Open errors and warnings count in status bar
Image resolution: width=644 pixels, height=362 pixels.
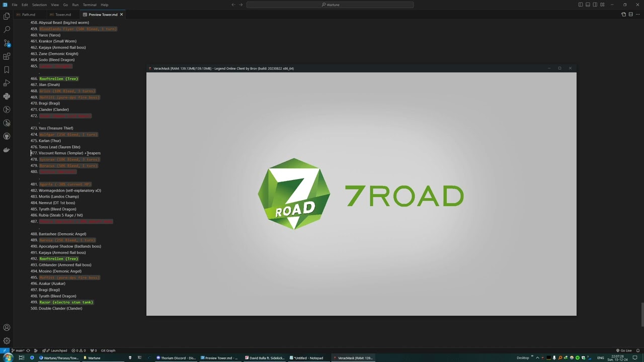78,350
